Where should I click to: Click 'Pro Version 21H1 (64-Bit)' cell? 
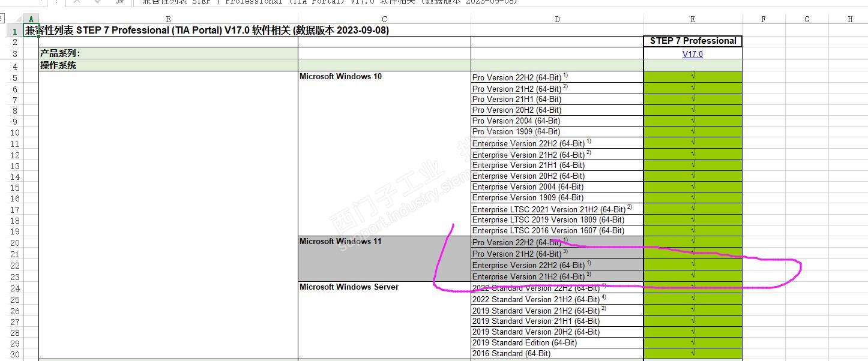557,100
